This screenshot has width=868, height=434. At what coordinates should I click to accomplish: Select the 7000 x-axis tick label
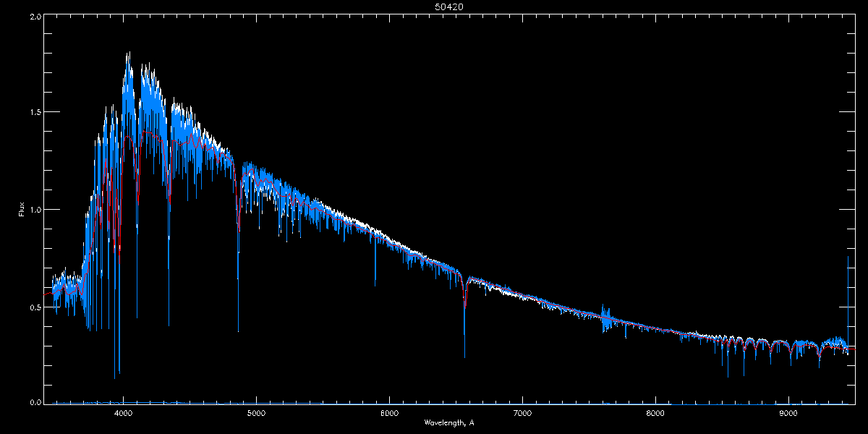522,413
